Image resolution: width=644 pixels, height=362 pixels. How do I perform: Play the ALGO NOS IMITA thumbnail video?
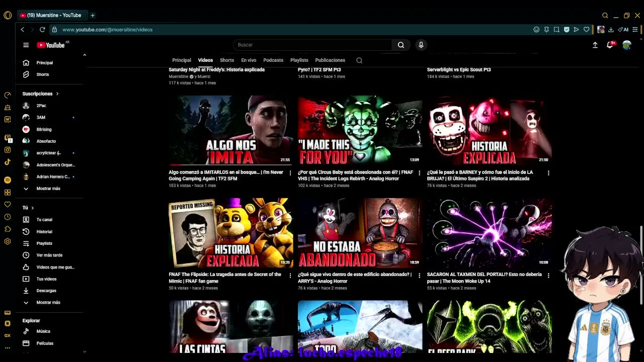(x=230, y=130)
